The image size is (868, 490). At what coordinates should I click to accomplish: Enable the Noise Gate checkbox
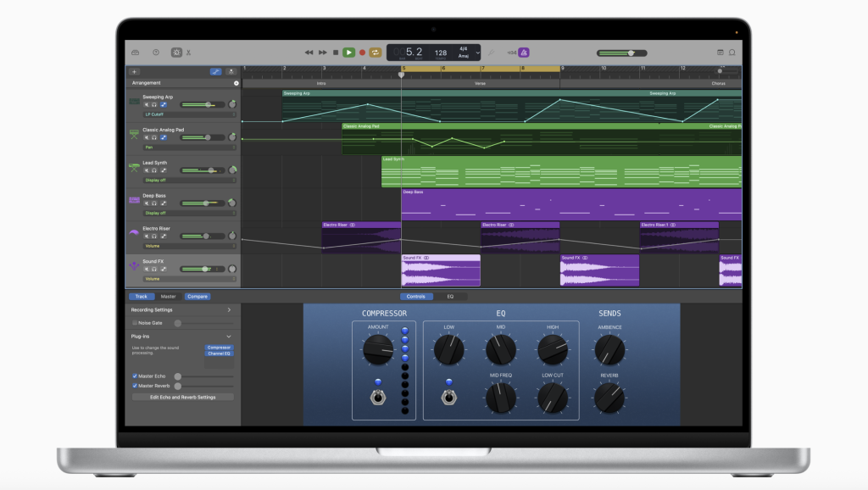pyautogui.click(x=135, y=323)
